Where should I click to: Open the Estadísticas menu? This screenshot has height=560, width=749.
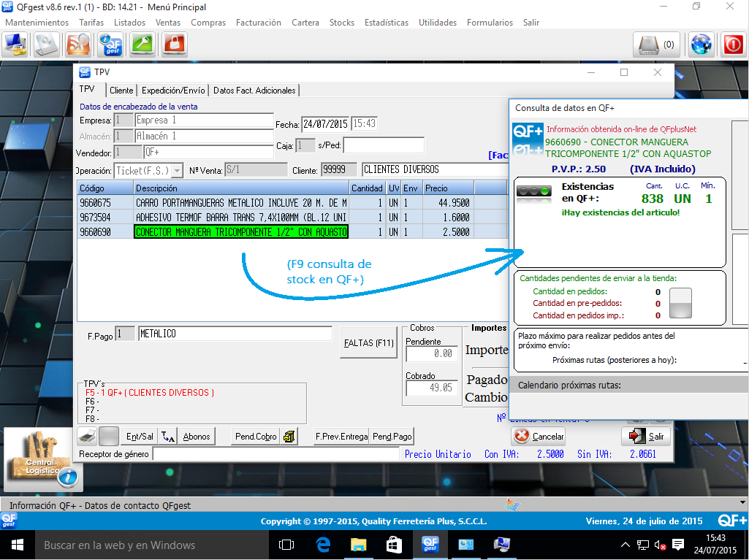tap(387, 23)
